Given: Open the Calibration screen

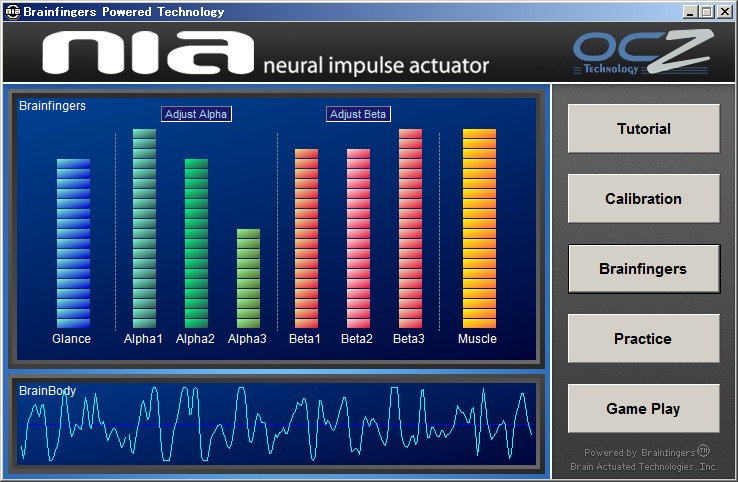Looking at the screenshot, I should coord(643,199).
